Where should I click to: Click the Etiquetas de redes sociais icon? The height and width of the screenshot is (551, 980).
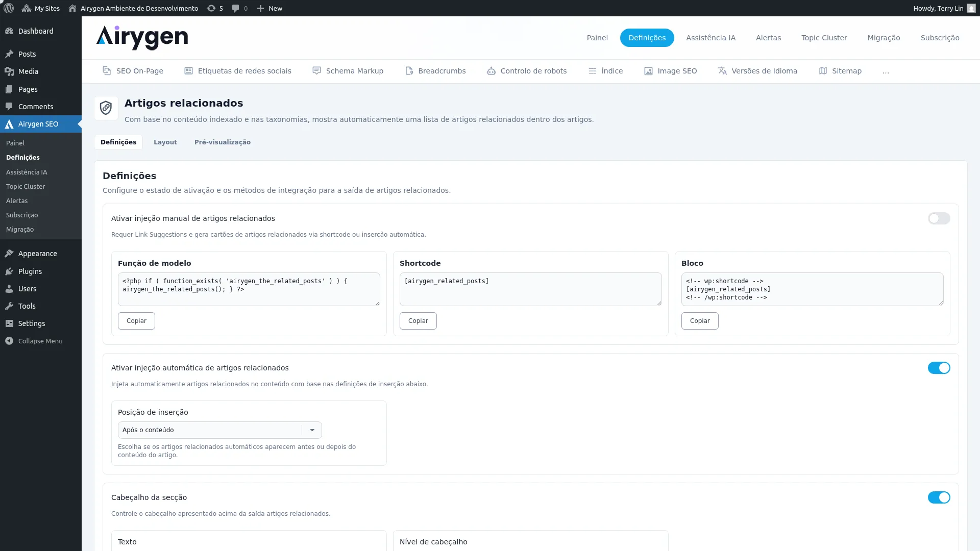tap(188, 71)
